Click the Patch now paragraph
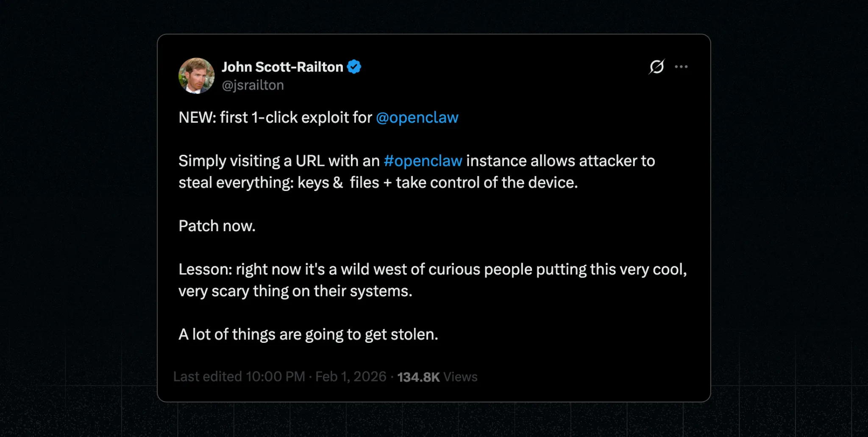 click(217, 226)
